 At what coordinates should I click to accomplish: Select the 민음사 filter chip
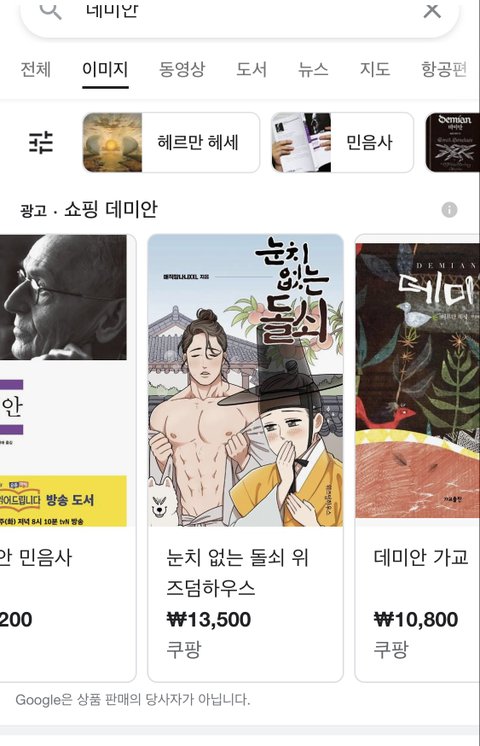(x=342, y=142)
